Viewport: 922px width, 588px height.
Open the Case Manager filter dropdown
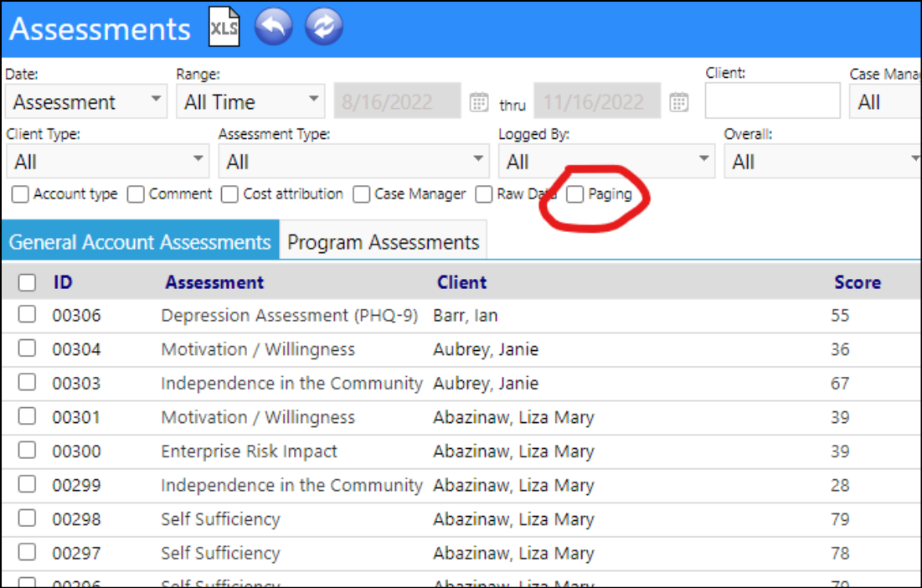click(x=885, y=101)
